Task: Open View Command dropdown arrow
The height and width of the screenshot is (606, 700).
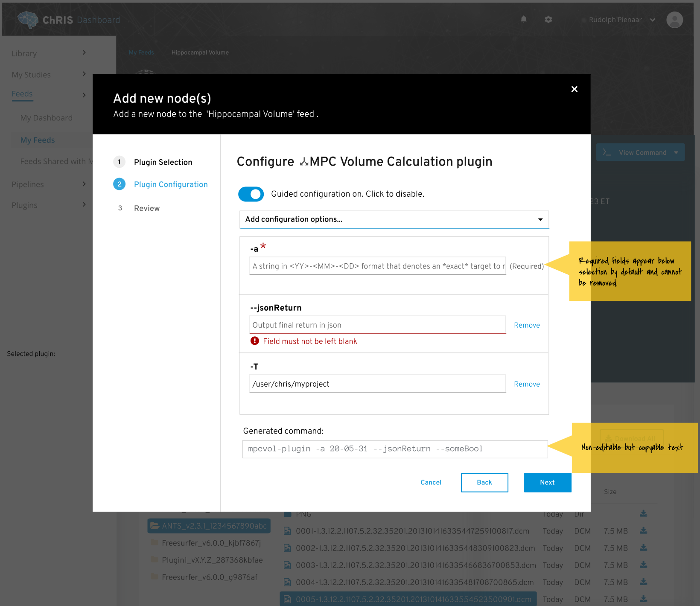Action: coord(676,152)
